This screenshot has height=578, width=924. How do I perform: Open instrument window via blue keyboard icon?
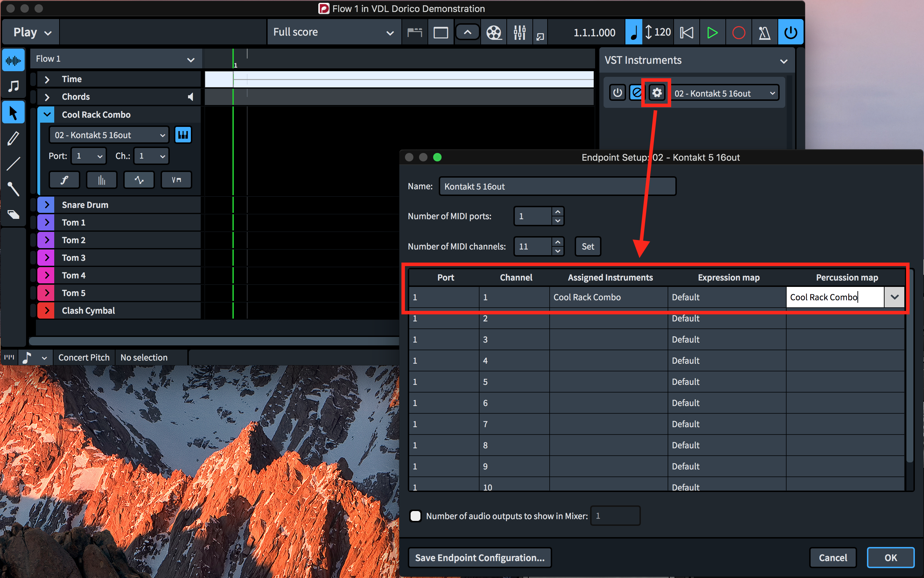pyautogui.click(x=183, y=135)
